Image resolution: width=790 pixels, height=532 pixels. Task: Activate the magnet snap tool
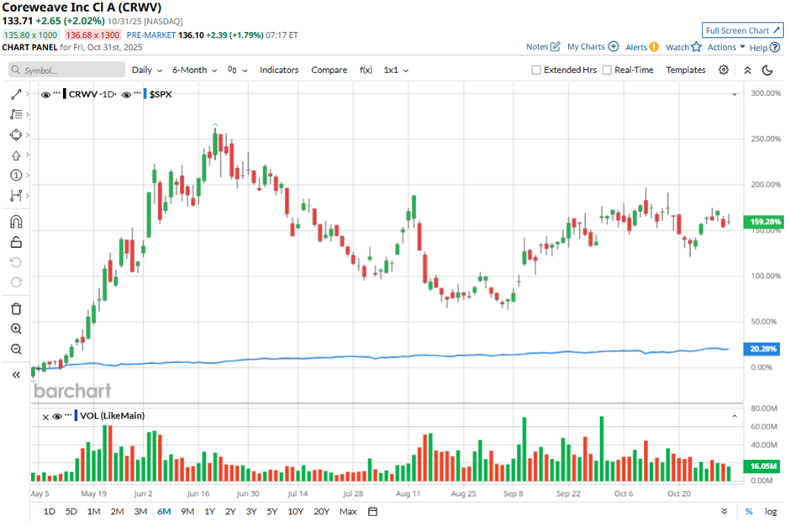tap(16, 222)
